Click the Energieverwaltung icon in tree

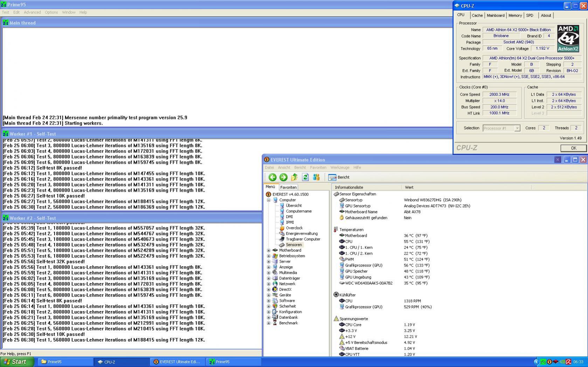point(282,233)
